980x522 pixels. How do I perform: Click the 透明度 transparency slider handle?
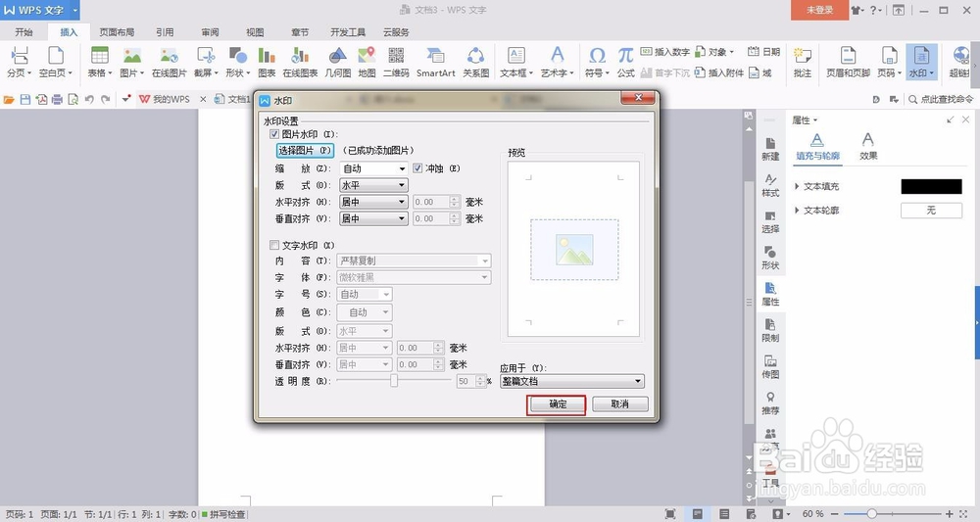point(394,381)
